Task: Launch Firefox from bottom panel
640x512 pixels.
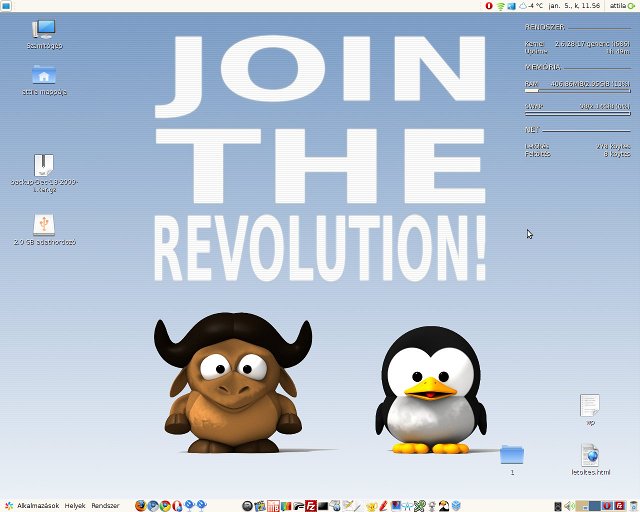Action: click(x=140, y=505)
